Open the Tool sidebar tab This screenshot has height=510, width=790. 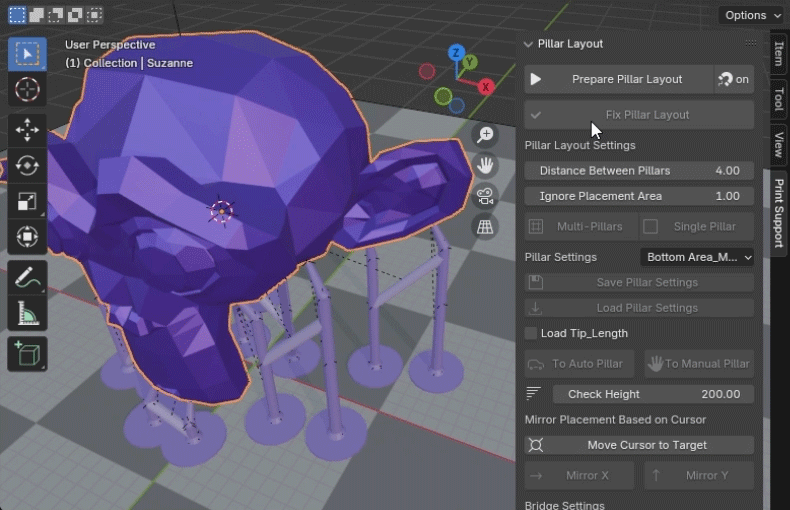(x=779, y=99)
